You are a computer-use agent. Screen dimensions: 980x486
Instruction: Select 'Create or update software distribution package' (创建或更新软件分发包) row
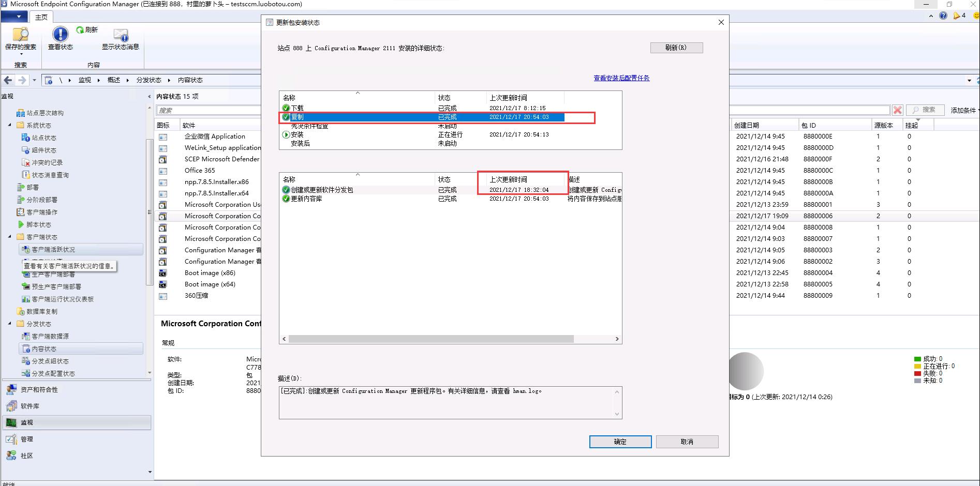point(450,190)
